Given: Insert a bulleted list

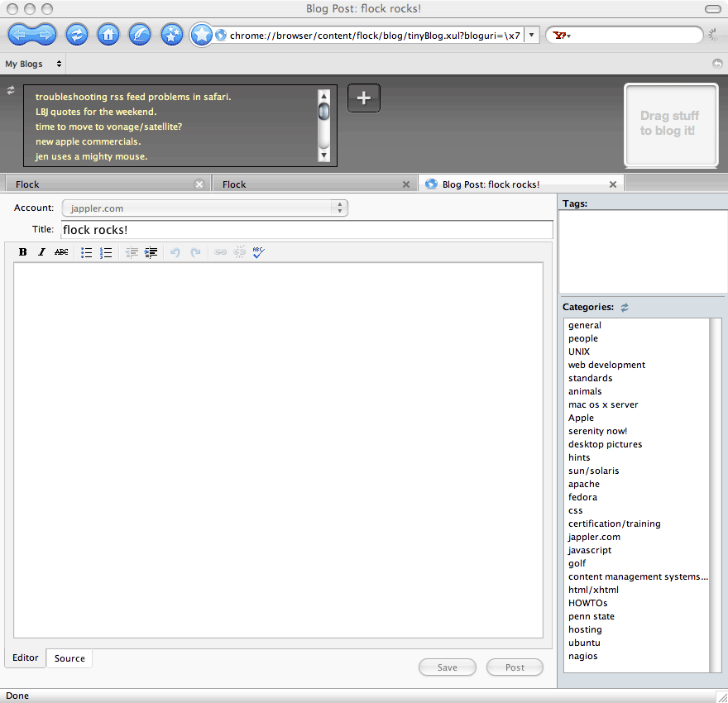Looking at the screenshot, I should (86, 252).
